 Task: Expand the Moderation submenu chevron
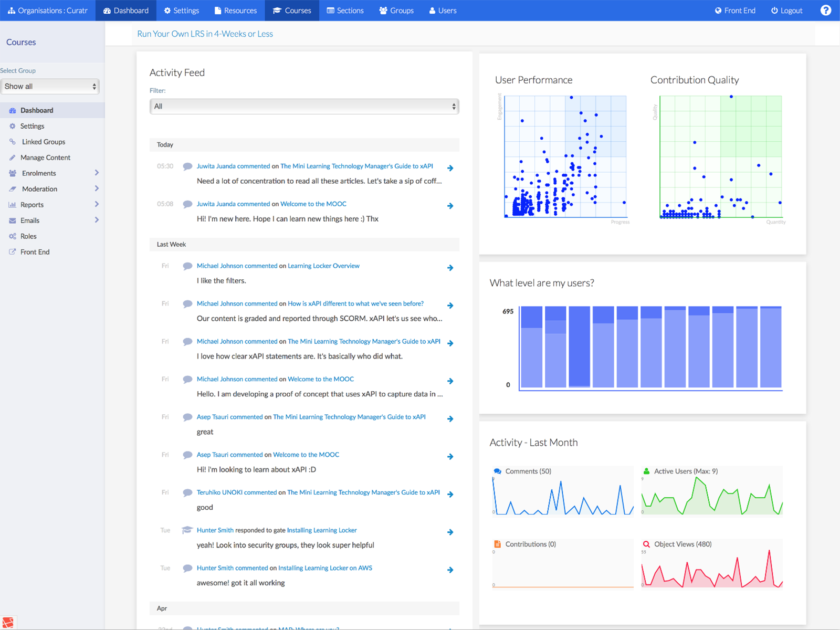97,188
